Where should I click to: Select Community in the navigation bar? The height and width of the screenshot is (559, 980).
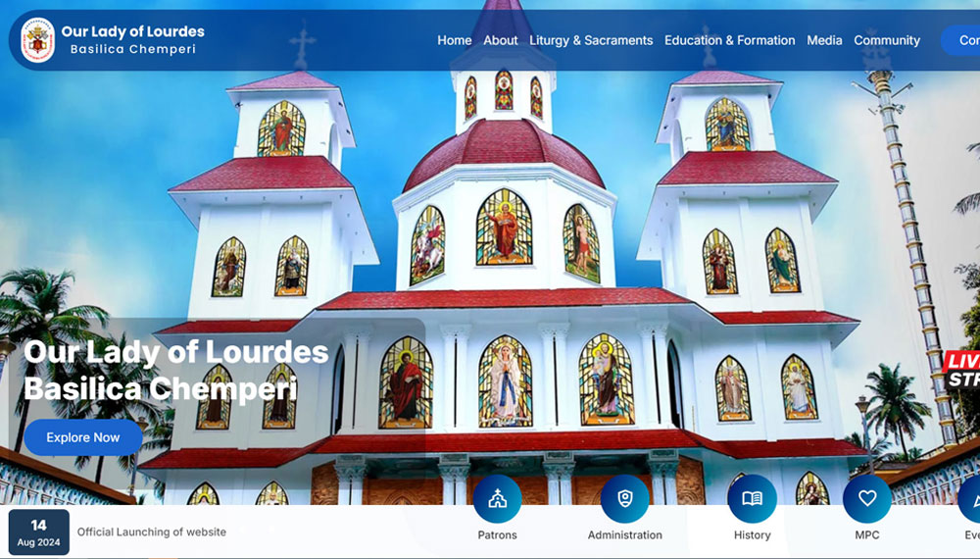point(887,40)
